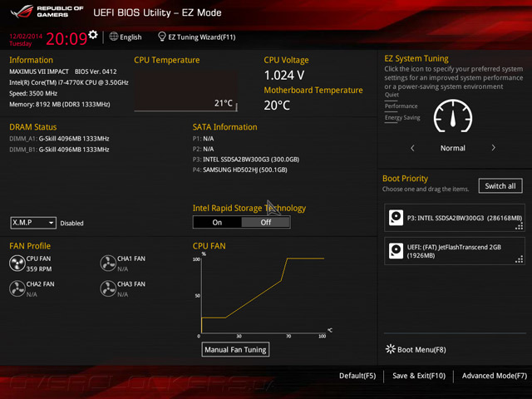Switch to Advanced Mode(F7)
Viewport: 532px width, 399px height.
coord(495,376)
